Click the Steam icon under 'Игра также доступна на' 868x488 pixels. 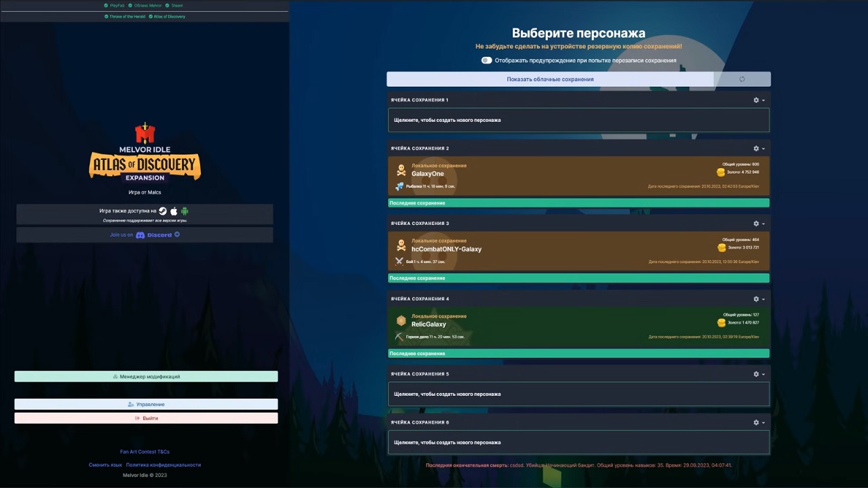coord(162,211)
